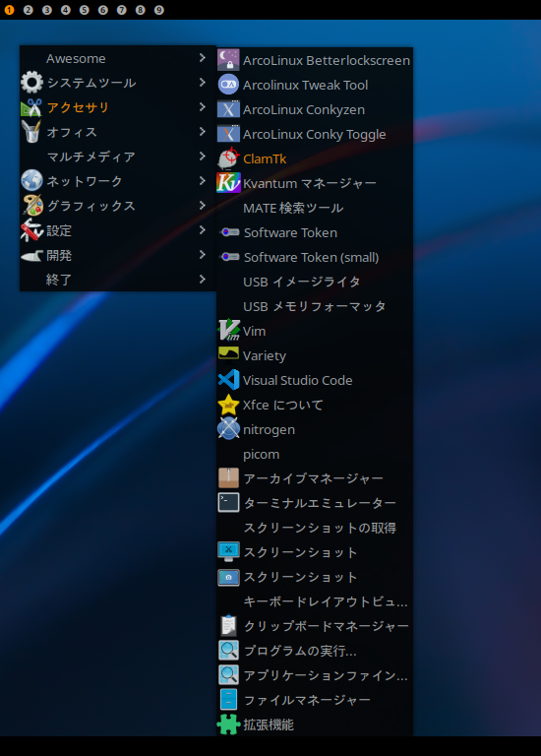This screenshot has width=541, height=756.
Task: Launch USB メモリフォーマッタ
Action: click(x=315, y=306)
